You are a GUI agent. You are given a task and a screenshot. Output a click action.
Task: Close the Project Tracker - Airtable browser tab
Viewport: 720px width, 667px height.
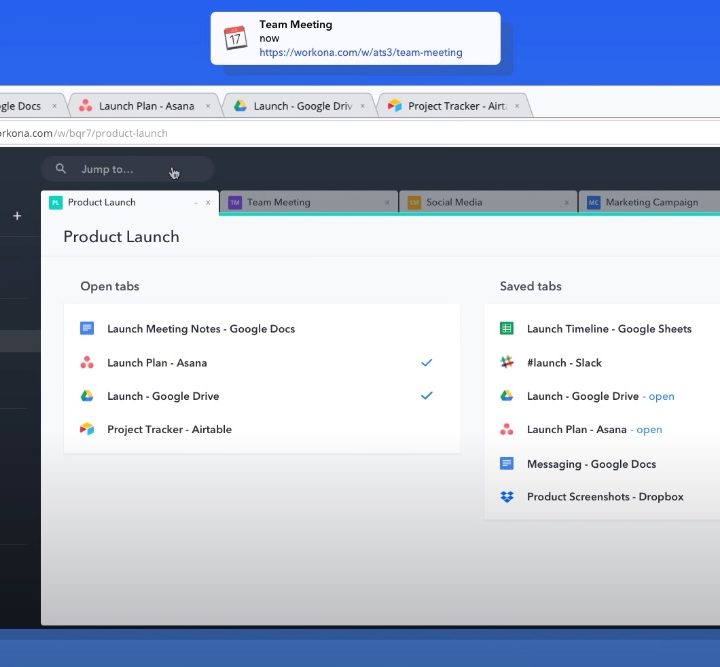517,106
